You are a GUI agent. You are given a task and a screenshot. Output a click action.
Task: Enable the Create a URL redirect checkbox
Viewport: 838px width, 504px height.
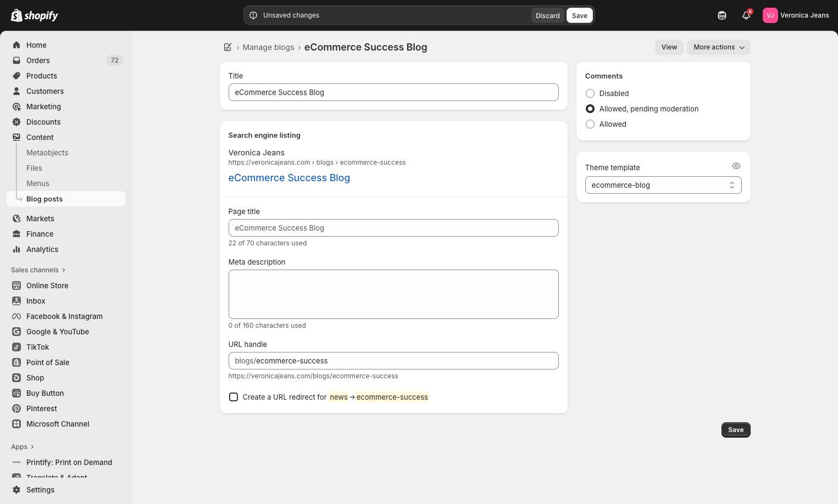coord(234,397)
